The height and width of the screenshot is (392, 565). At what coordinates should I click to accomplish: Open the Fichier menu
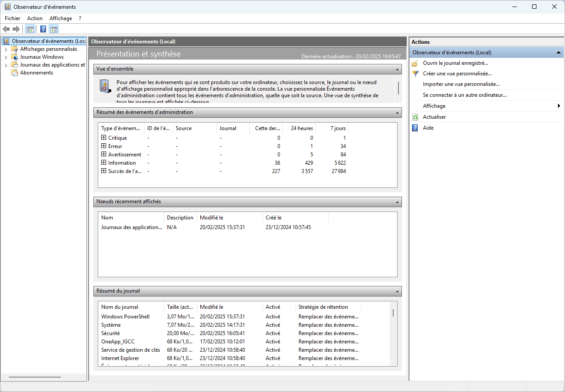click(13, 18)
